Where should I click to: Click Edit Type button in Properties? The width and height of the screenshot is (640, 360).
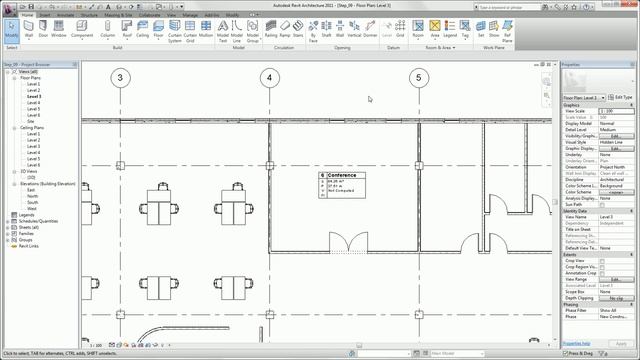(620, 98)
